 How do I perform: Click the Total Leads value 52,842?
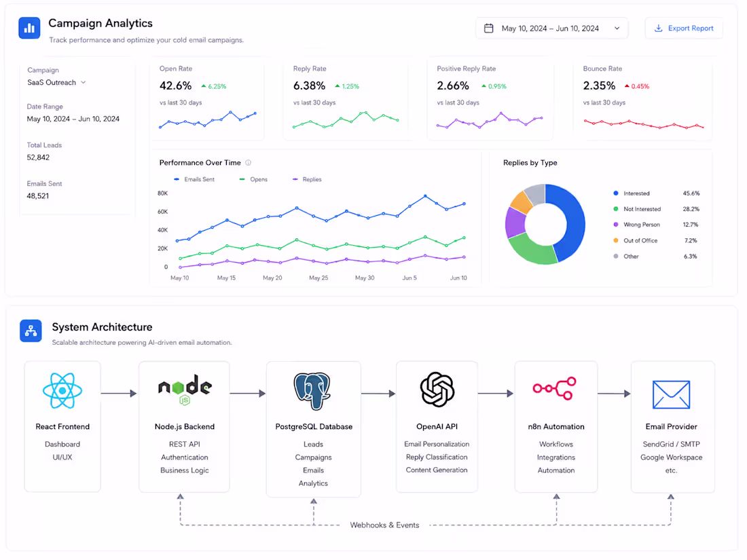click(x=38, y=157)
